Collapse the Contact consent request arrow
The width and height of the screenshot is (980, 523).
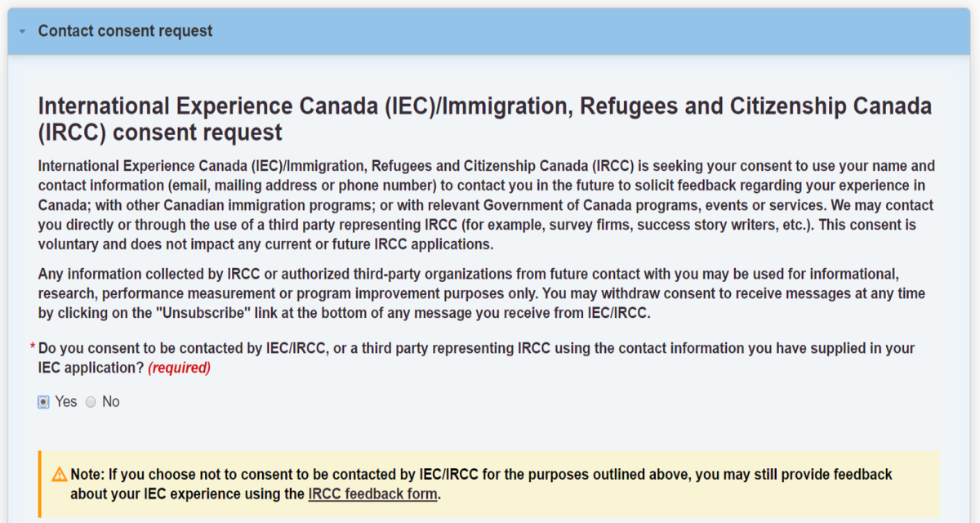[x=22, y=32]
